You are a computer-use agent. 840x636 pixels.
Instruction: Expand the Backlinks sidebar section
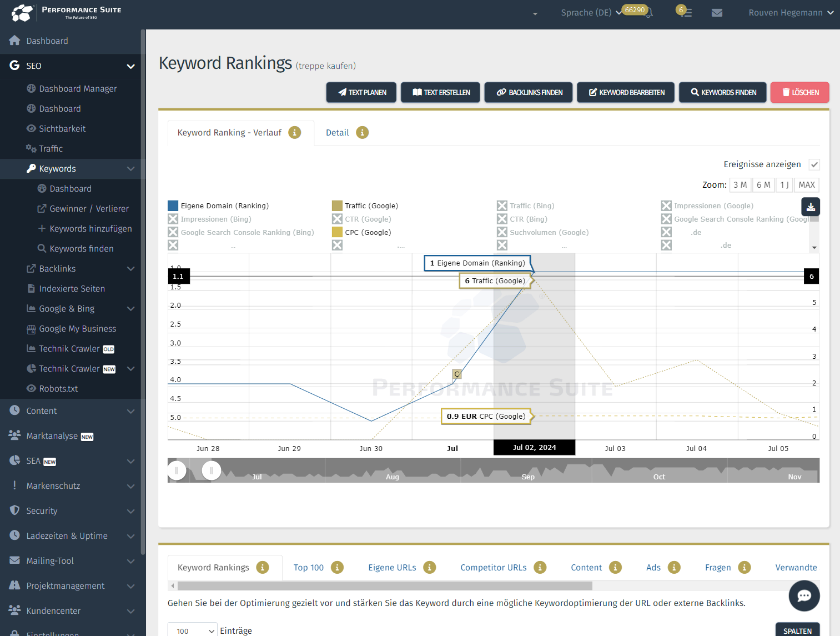(x=130, y=269)
